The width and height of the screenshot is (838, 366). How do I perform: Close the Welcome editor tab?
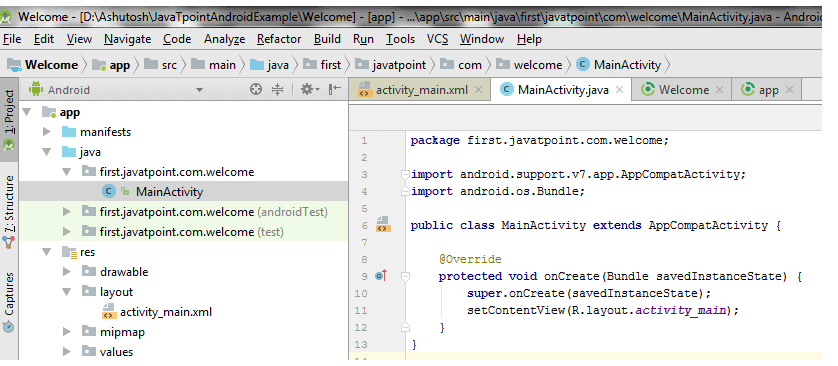click(719, 90)
